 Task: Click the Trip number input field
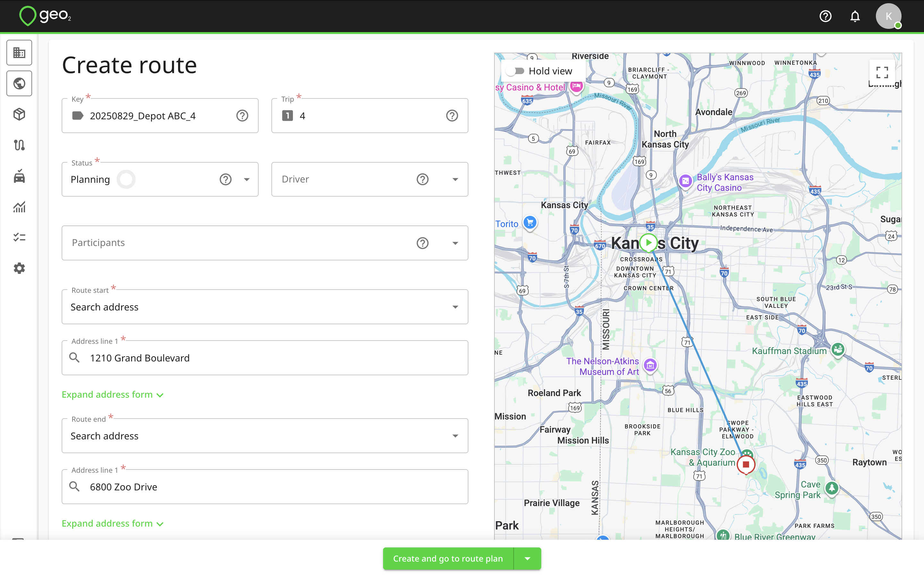point(370,116)
